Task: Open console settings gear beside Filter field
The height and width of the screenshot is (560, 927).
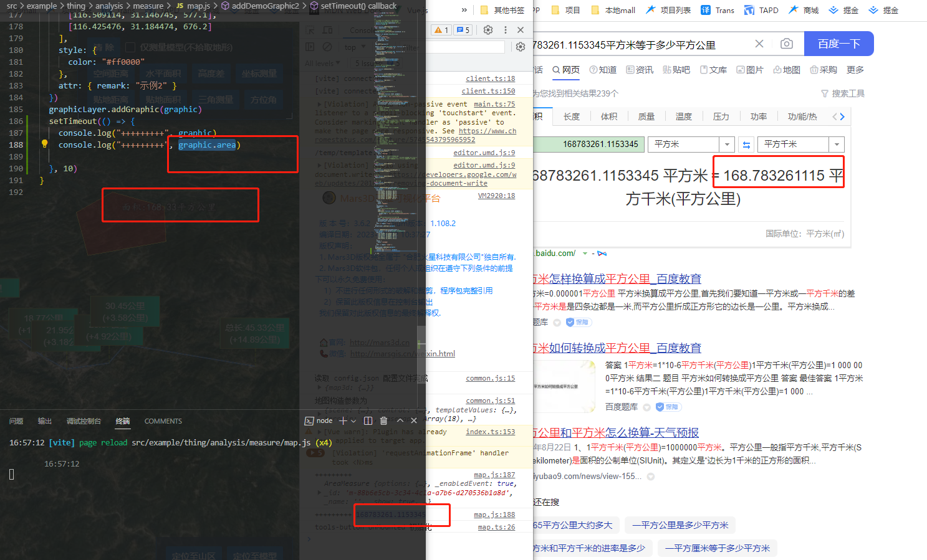Action: [x=521, y=47]
